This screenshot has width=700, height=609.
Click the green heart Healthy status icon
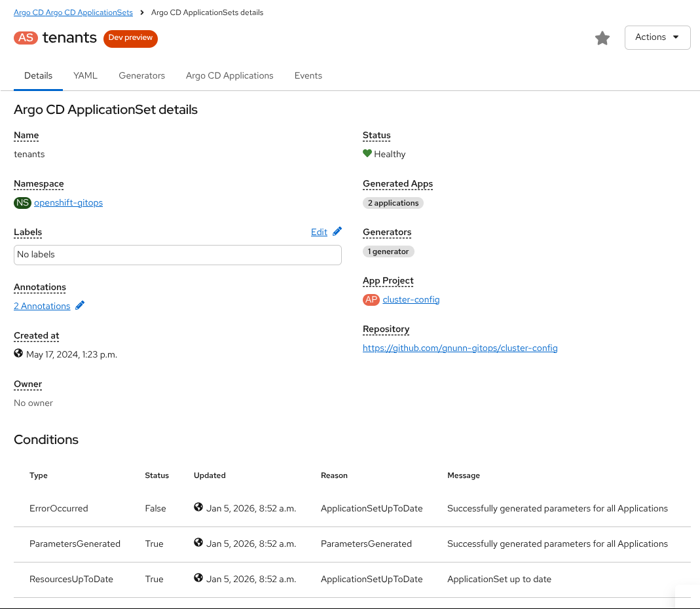(x=367, y=154)
